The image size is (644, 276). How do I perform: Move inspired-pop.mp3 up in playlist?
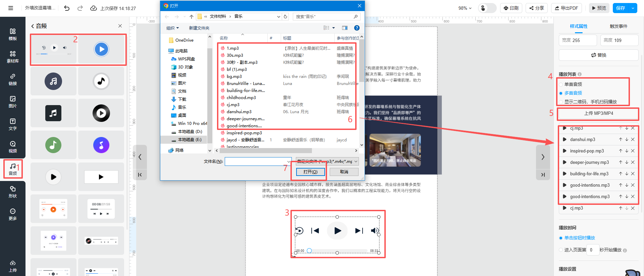pos(621,151)
